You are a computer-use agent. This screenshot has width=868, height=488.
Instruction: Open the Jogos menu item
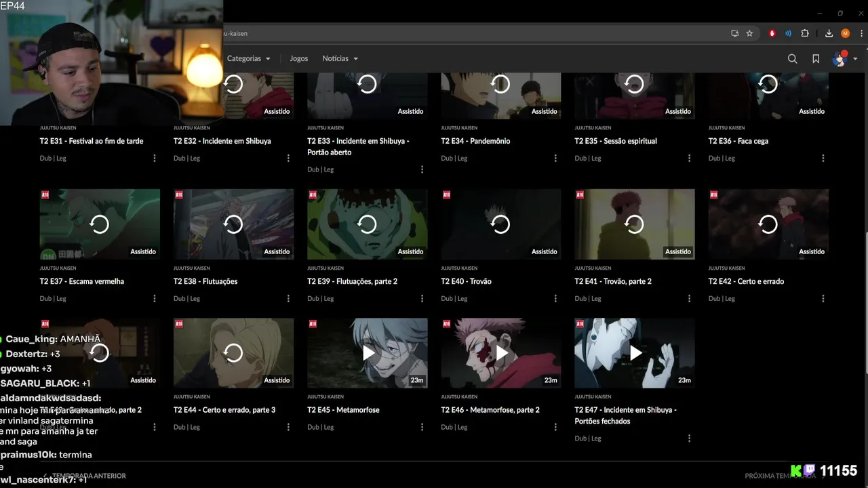299,59
